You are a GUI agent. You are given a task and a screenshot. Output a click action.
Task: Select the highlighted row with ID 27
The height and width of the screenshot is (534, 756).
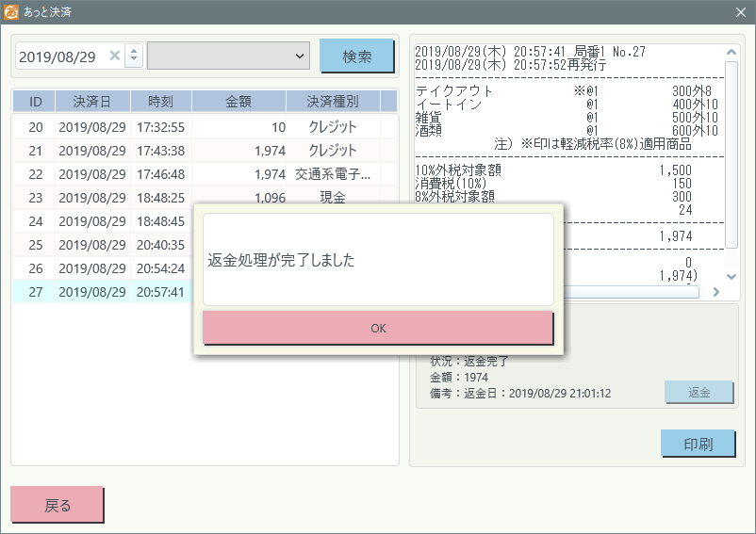pos(104,292)
